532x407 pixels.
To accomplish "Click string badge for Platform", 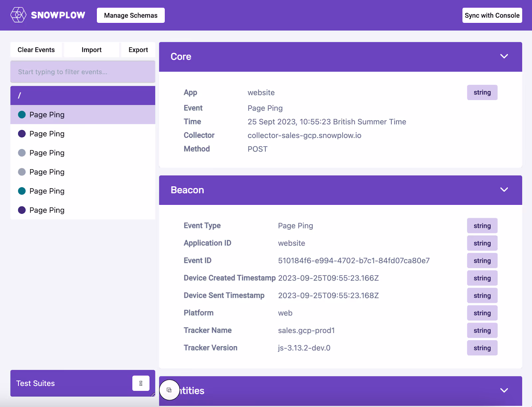I will (x=482, y=313).
